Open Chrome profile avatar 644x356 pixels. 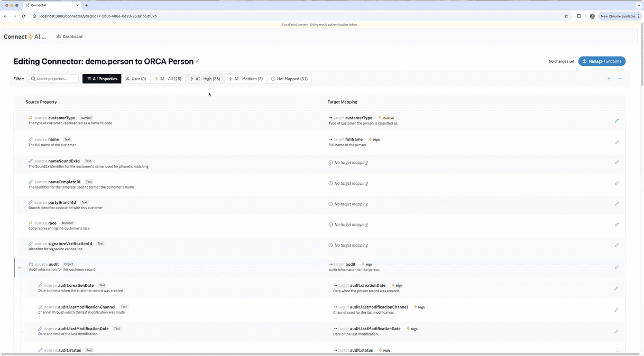[593, 16]
